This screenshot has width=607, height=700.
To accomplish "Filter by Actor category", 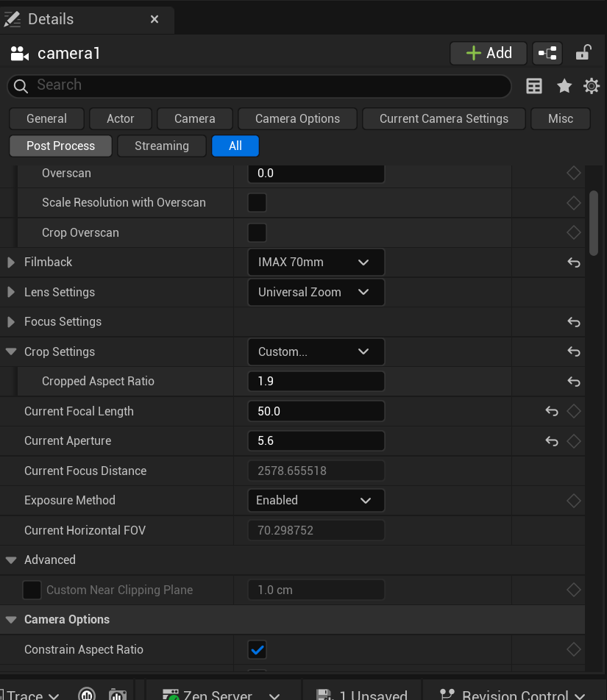I will click(x=121, y=119).
